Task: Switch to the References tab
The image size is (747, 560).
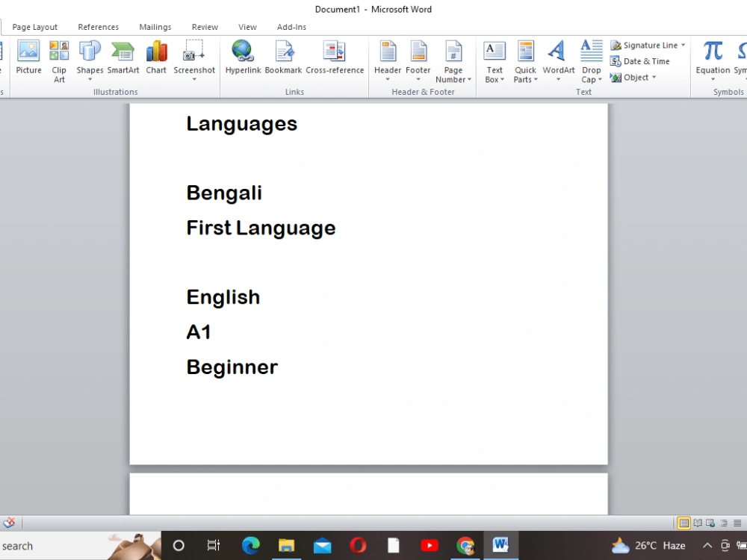Action: (x=98, y=27)
